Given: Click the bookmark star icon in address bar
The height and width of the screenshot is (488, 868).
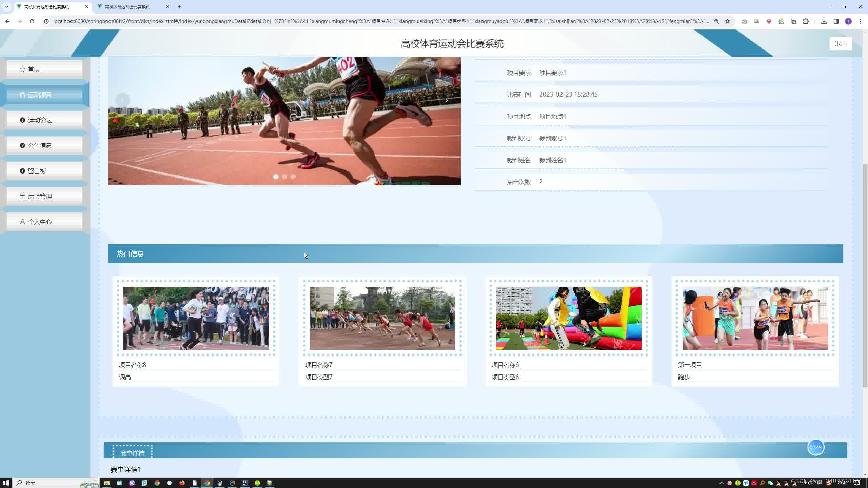Looking at the screenshot, I should 728,21.
